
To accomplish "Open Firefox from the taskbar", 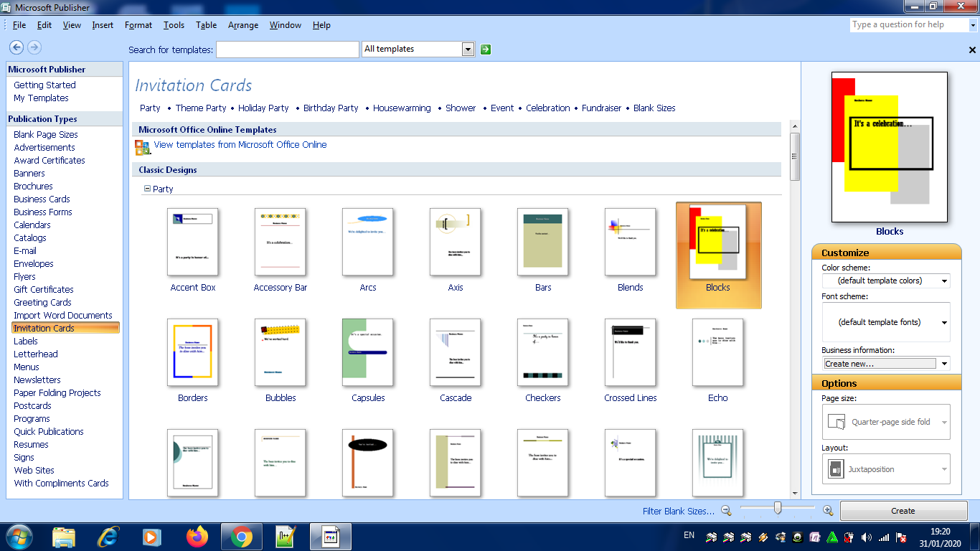I will click(x=197, y=537).
